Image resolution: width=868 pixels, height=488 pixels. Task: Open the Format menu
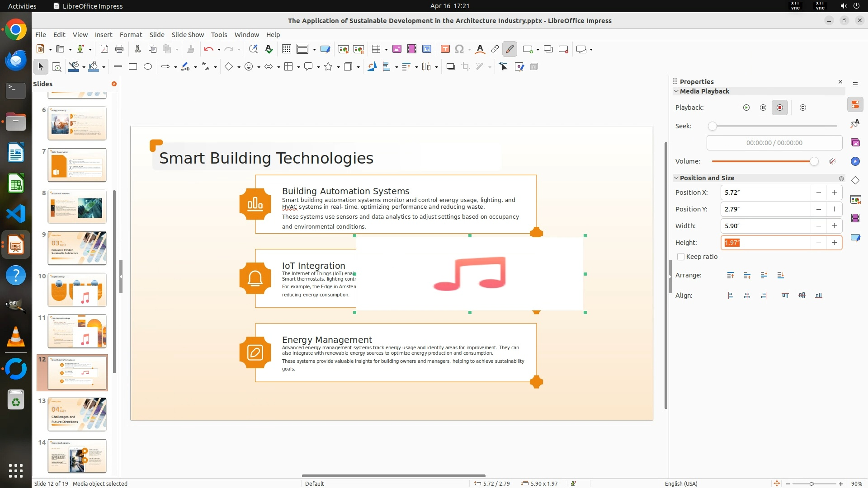131,35
